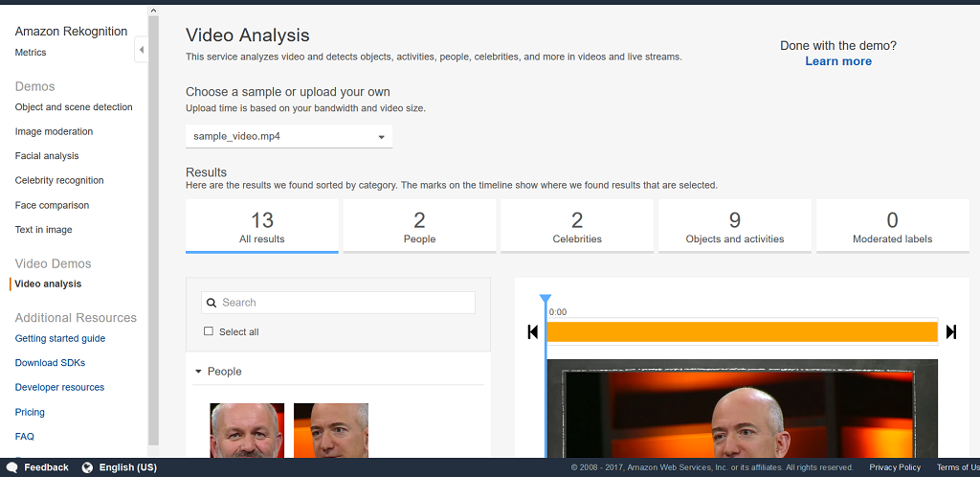980x477 pixels.
Task: Open the Celebrity recognition demo
Action: (59, 180)
